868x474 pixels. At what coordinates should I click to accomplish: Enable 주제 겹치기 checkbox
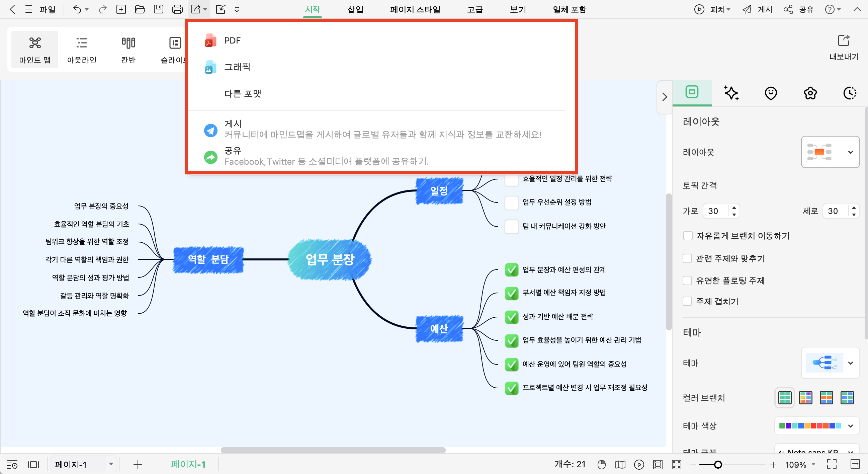pos(687,301)
